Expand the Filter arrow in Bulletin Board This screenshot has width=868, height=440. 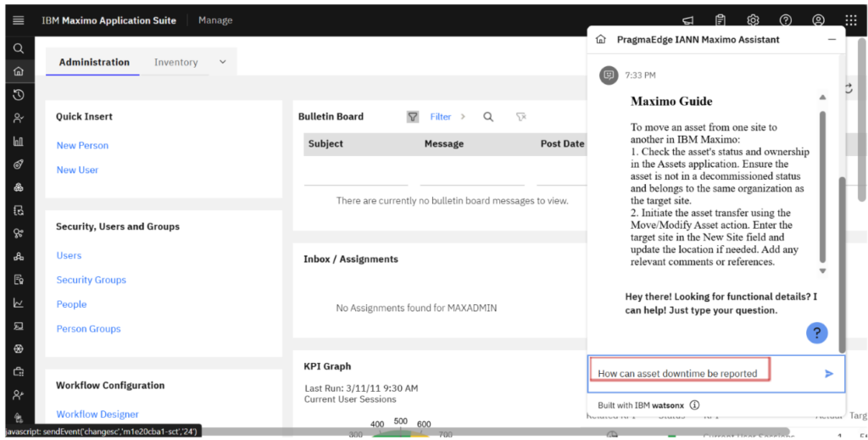[463, 117]
